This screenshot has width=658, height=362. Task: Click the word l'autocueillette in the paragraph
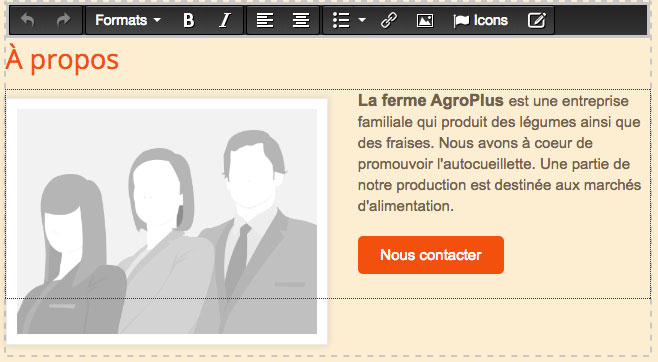tap(486, 164)
